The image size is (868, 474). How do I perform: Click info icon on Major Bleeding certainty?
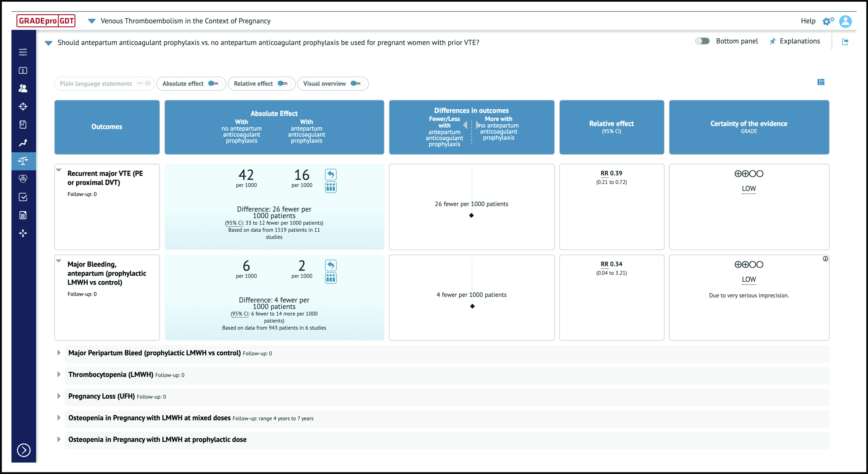point(825,259)
